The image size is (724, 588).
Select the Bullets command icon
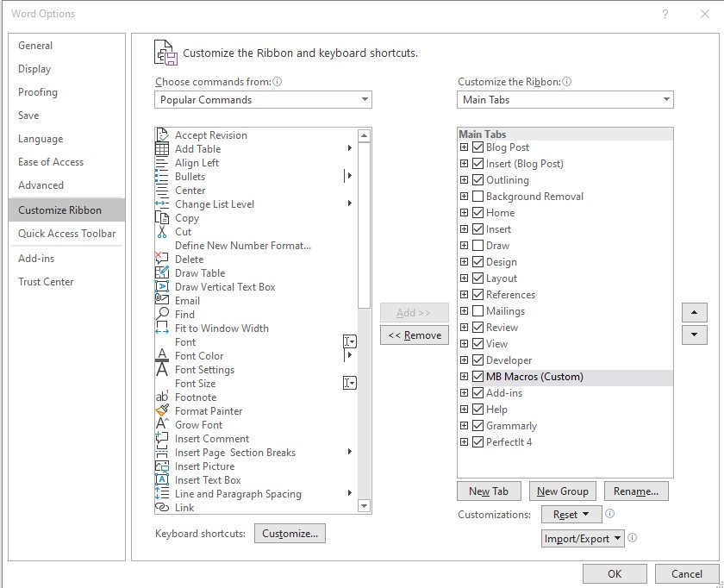pyautogui.click(x=163, y=177)
